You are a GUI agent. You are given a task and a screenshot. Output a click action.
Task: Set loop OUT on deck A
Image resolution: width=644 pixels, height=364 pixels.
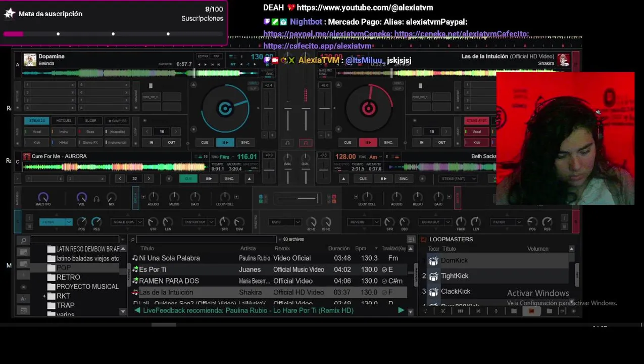pos(171,143)
